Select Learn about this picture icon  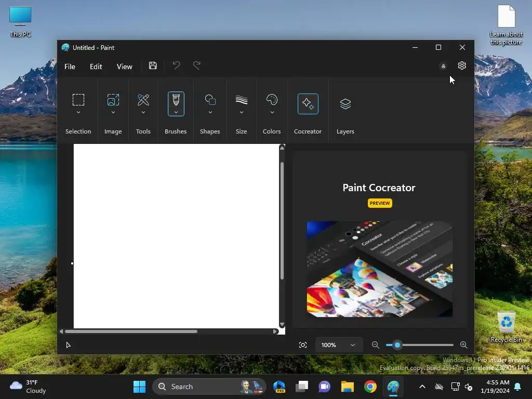coord(506,25)
